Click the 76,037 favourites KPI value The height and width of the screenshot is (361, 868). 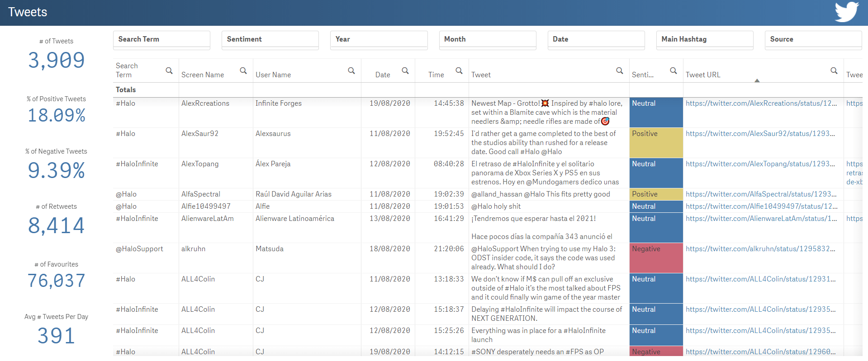coord(57,281)
